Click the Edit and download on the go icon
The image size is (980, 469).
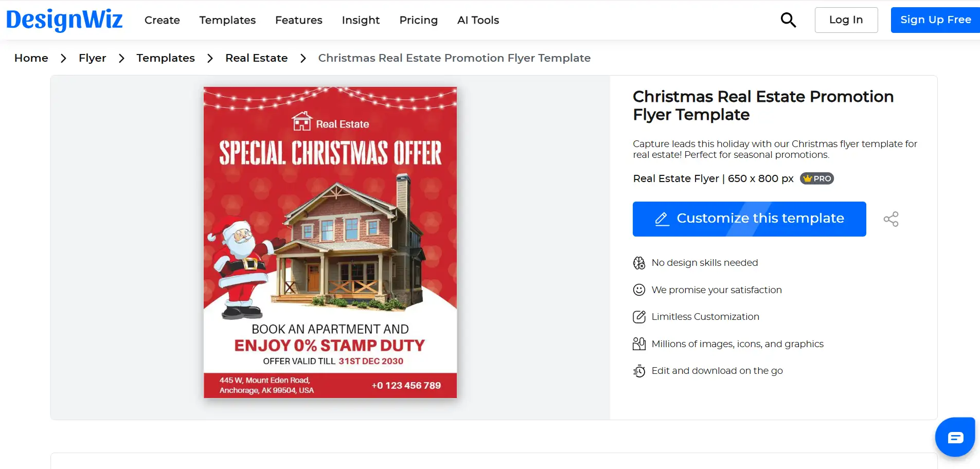pyautogui.click(x=639, y=371)
